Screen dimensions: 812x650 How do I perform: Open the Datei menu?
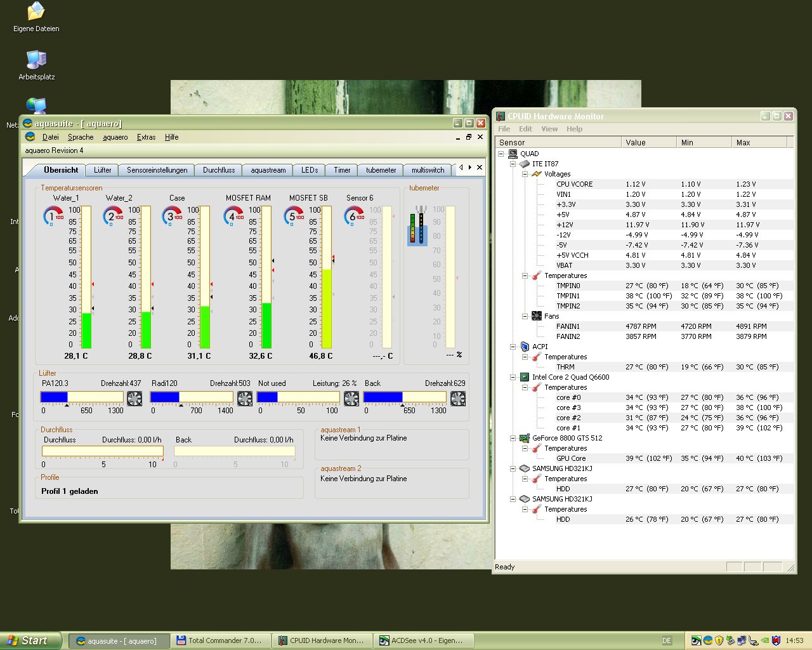[51, 137]
